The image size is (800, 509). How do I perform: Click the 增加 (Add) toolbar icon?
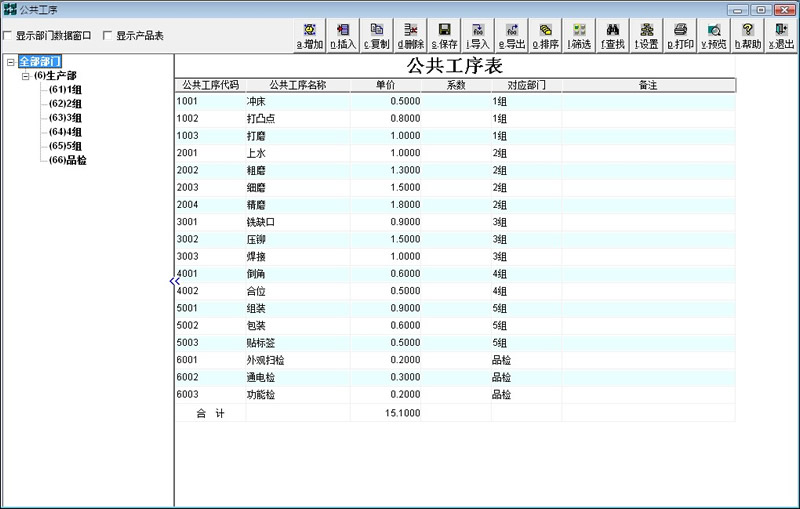click(x=310, y=36)
